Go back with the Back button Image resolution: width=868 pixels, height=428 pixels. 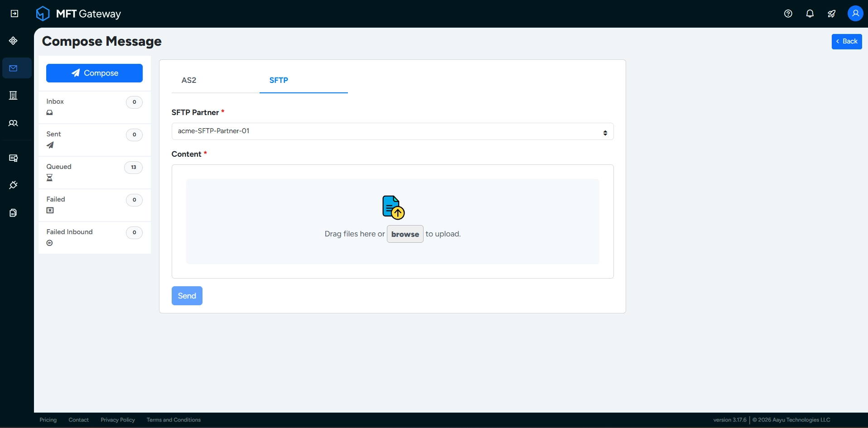tap(847, 42)
